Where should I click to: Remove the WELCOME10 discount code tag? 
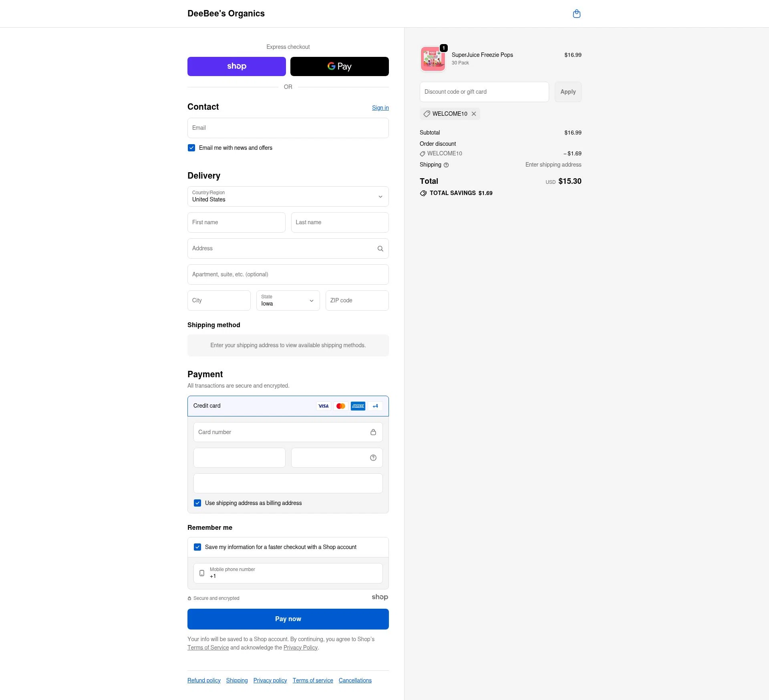point(474,114)
